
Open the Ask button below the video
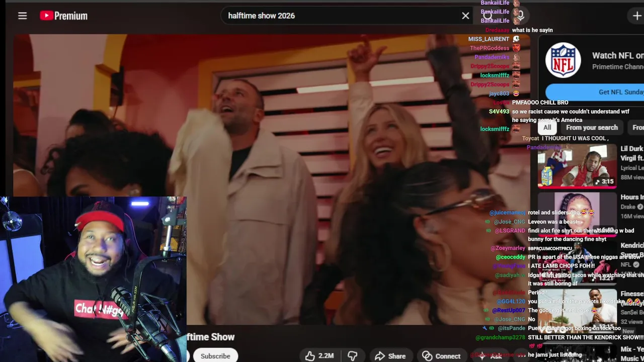point(490,356)
